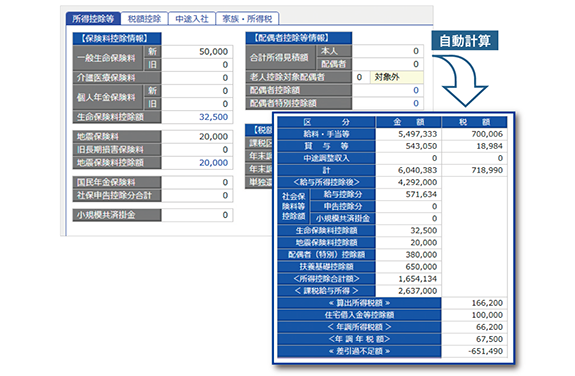The width and height of the screenshot is (575, 376).
Task: Click the 旧長期損害保険料 amount field
Action: (x=197, y=150)
